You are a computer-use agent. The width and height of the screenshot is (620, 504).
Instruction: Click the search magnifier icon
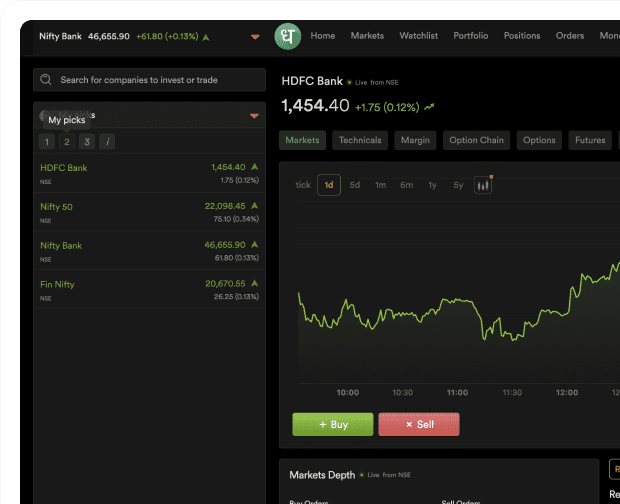[x=46, y=80]
